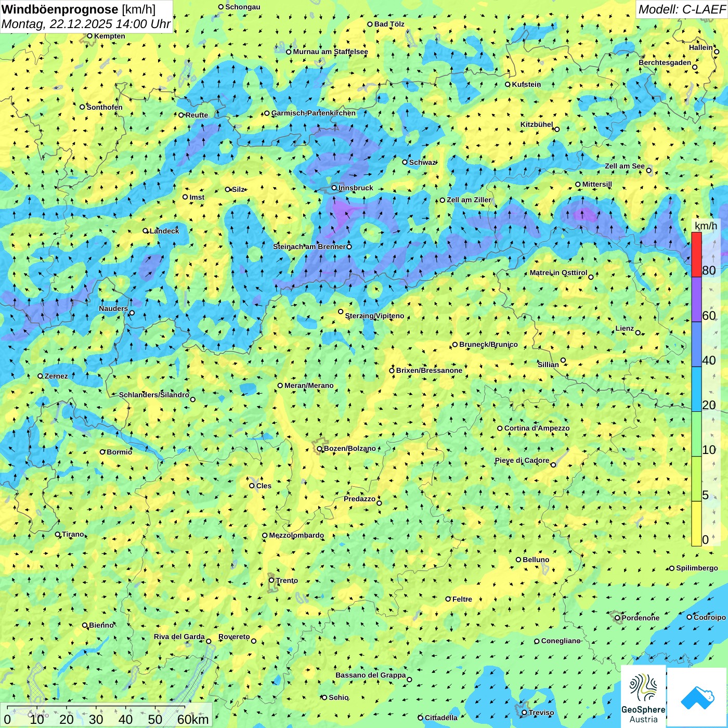
Task: Click the '60km' scale bar label
Action: [193, 719]
